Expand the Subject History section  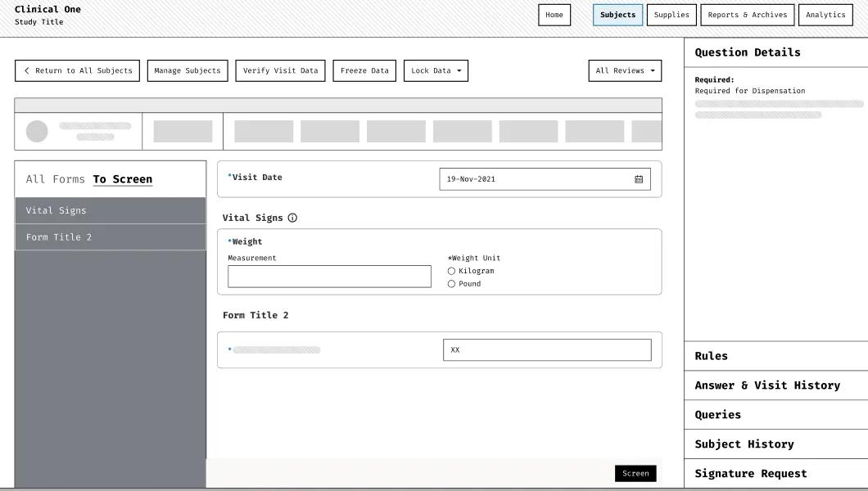pyautogui.click(x=776, y=444)
